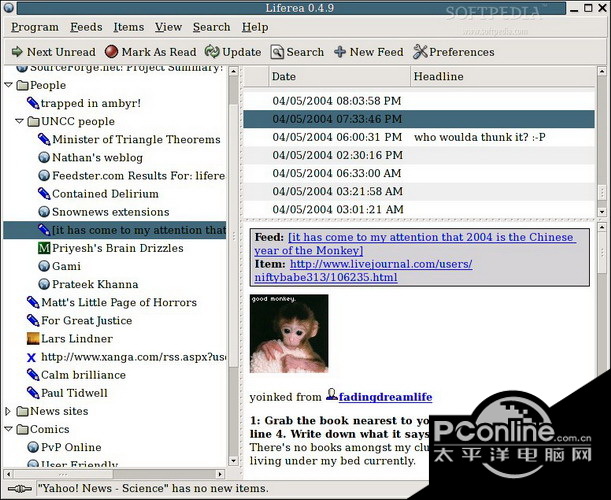The width and height of the screenshot is (611, 500).
Task: Collapse the Comics folder
Action: [9, 429]
